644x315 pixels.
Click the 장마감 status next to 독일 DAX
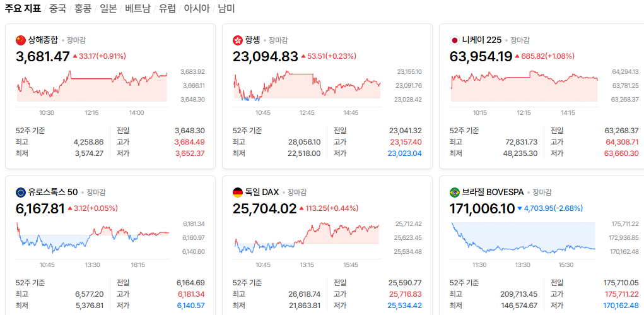coord(297,192)
